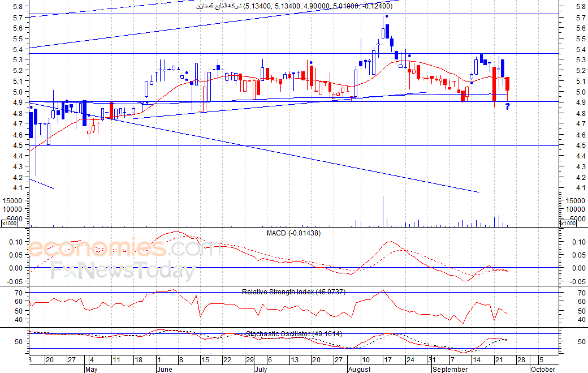Click date label 11 in May
This screenshot has height=373, width=588.
[x=116, y=360]
